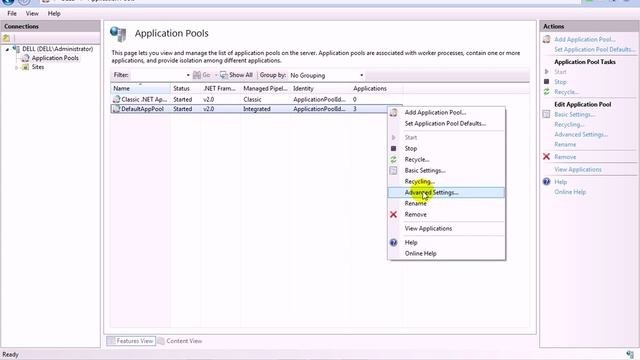Select DELL (DELL\Administrator) tree node
Screen dimensions: 640x360
point(58,49)
